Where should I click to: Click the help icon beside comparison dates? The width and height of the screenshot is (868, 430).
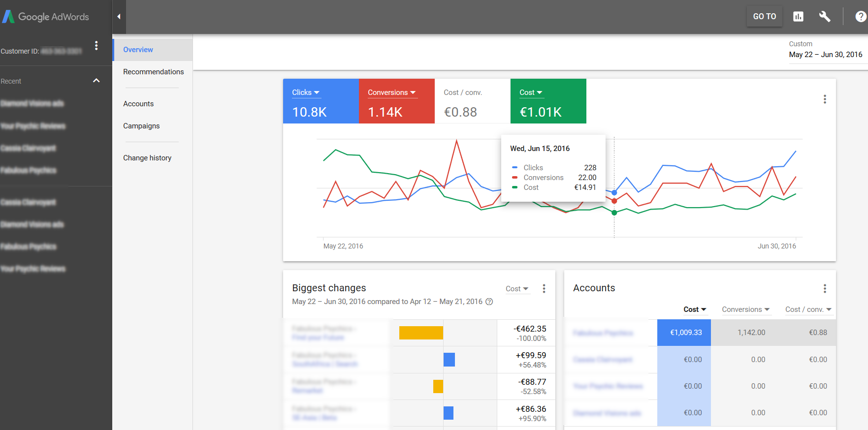(x=489, y=302)
